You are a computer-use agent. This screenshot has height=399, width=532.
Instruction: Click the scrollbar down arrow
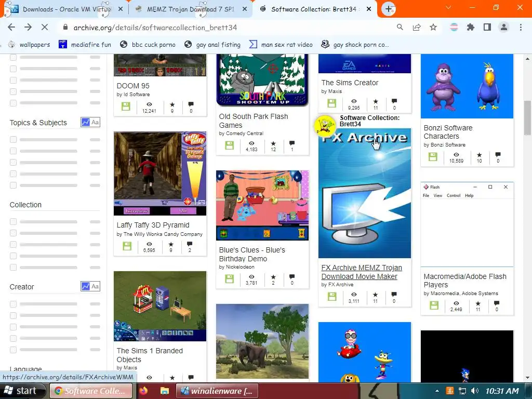(527, 377)
